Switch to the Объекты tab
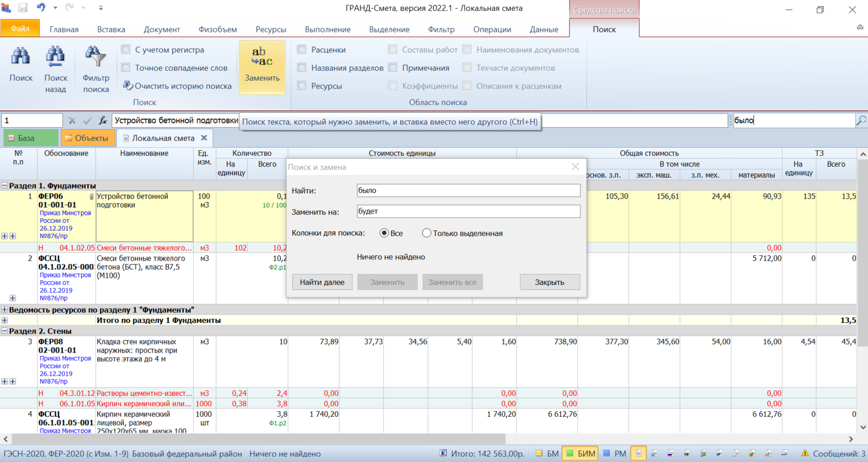This screenshot has height=462, width=868. click(87, 138)
